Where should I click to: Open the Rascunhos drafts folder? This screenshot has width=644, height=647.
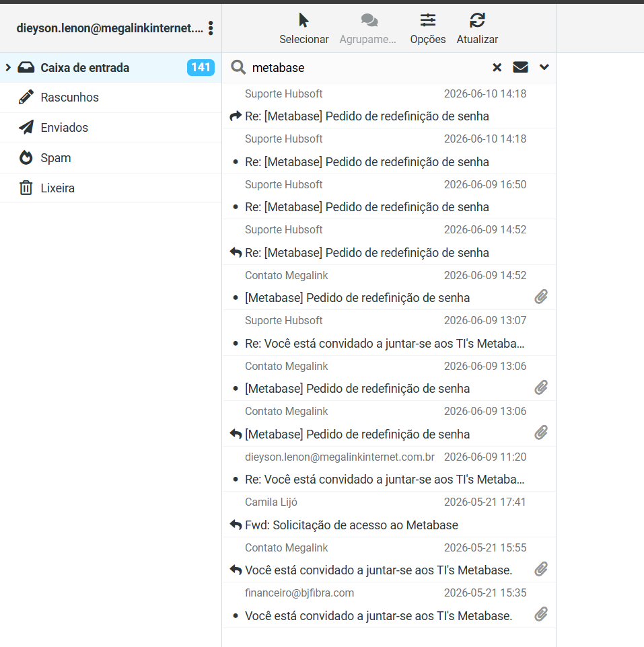click(110, 98)
